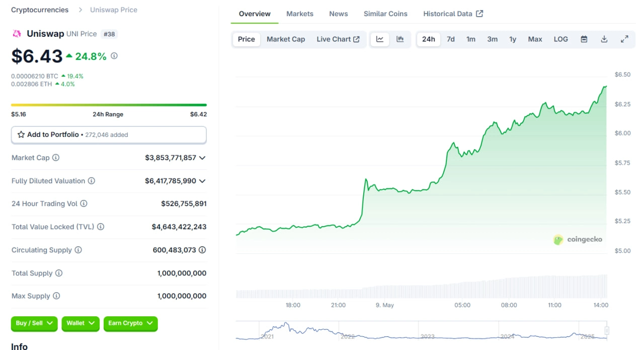Click the #38 rank badge

[x=109, y=34]
